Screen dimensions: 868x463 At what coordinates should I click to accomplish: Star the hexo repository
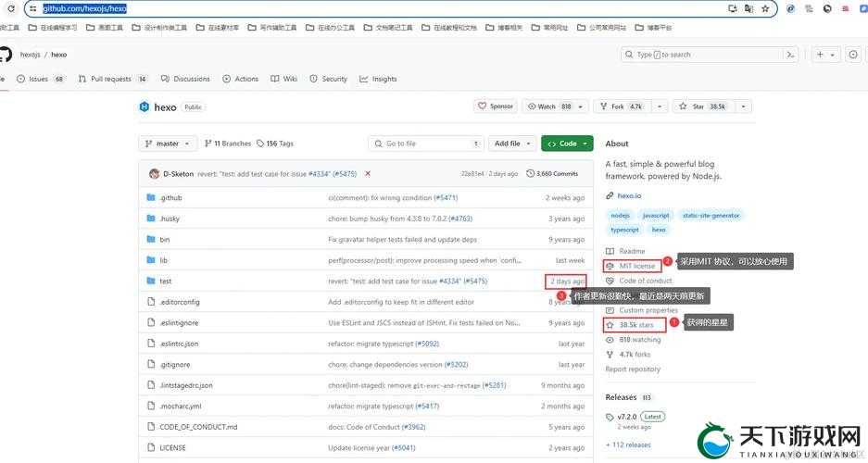tap(704, 106)
